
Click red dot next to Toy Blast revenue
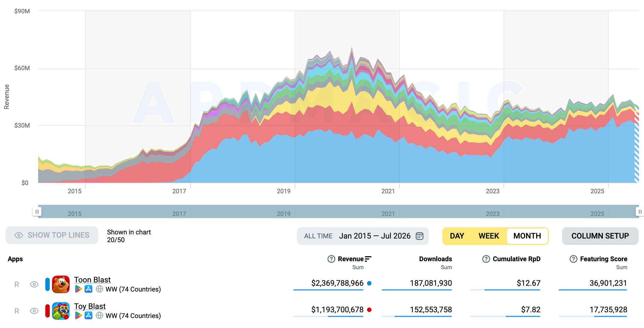[369, 310]
